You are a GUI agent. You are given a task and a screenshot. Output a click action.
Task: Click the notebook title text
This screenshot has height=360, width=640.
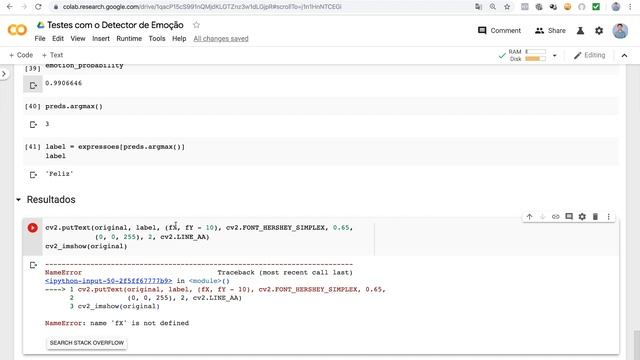tap(115, 25)
